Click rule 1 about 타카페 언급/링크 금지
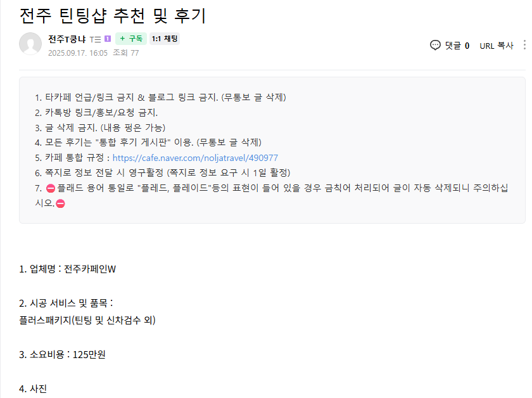Screen dimensions: 532x398 point(161,98)
